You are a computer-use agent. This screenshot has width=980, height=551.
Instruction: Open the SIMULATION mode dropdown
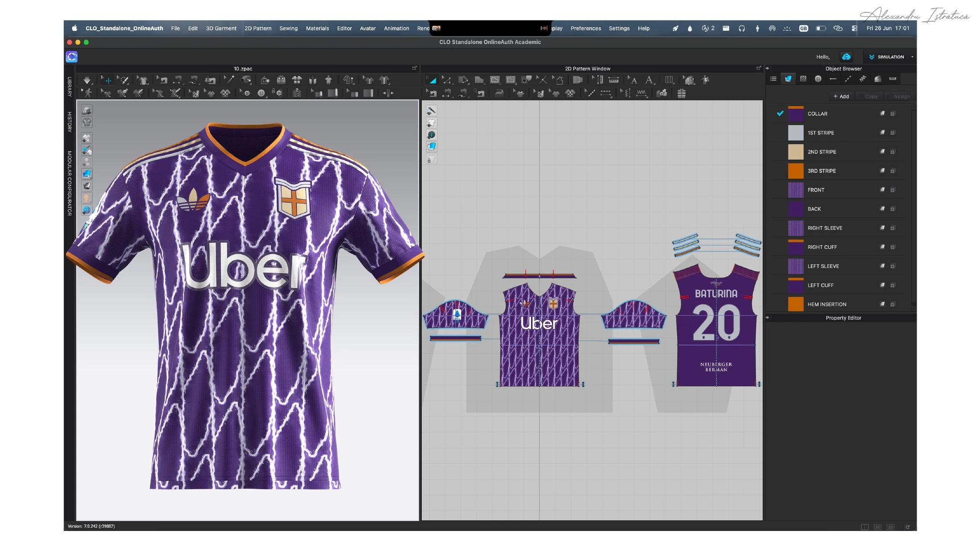click(x=886, y=57)
